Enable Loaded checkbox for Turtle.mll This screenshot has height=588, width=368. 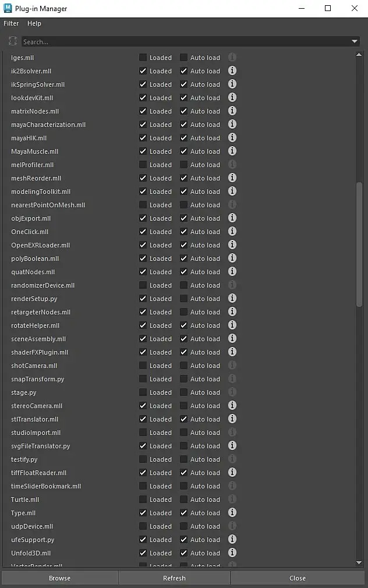[x=143, y=500]
